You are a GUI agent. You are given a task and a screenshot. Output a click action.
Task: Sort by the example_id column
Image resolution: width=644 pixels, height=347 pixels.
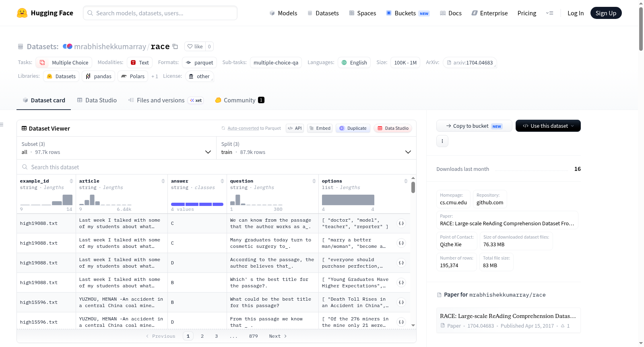(71, 181)
